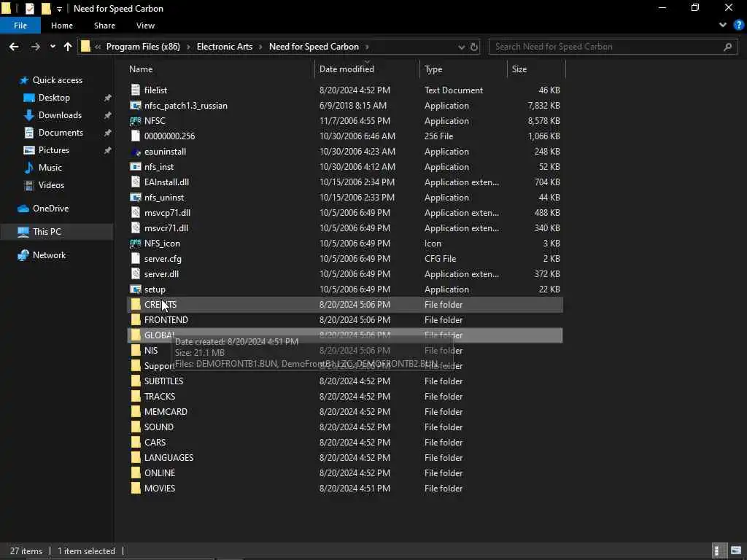Show hidden breadcrumb path chevrons
The image size is (747, 560).
(98, 47)
